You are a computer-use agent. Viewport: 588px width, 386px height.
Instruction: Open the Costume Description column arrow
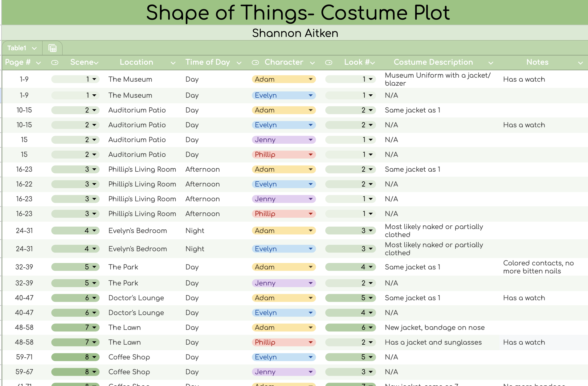491,63
